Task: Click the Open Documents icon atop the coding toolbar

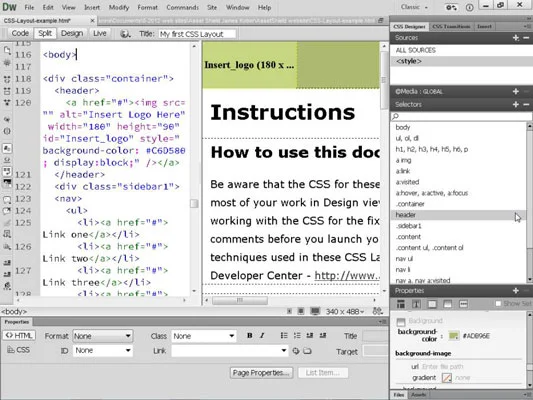Action: [x=7, y=51]
